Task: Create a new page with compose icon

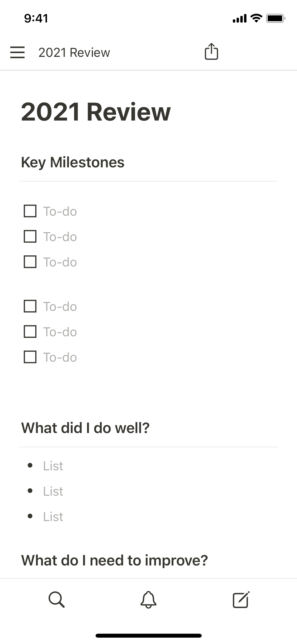Action: coord(241,599)
